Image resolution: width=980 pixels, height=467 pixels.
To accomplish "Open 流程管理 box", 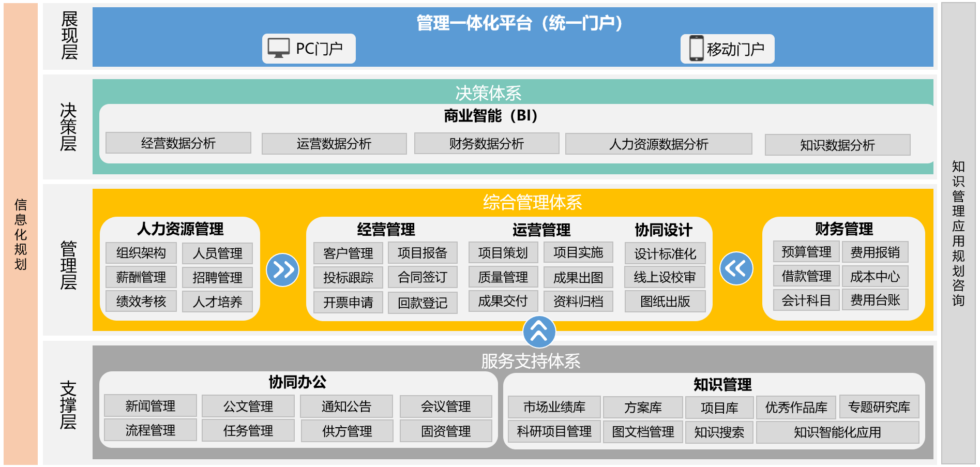I will [x=150, y=430].
